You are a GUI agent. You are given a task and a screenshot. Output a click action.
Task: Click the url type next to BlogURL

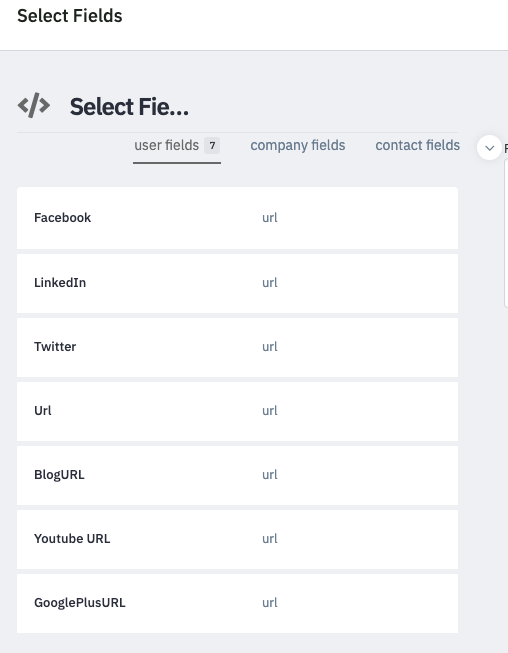click(x=270, y=475)
